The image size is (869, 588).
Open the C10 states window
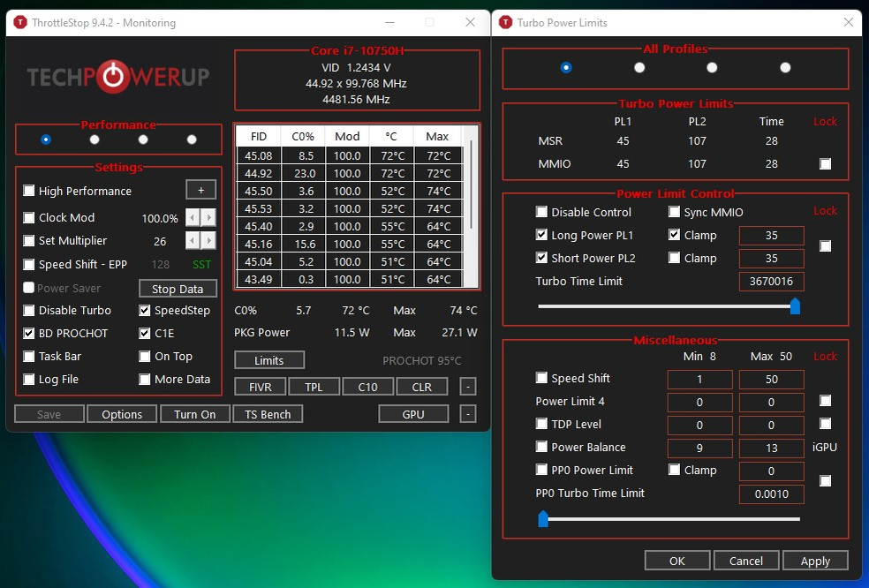367,387
